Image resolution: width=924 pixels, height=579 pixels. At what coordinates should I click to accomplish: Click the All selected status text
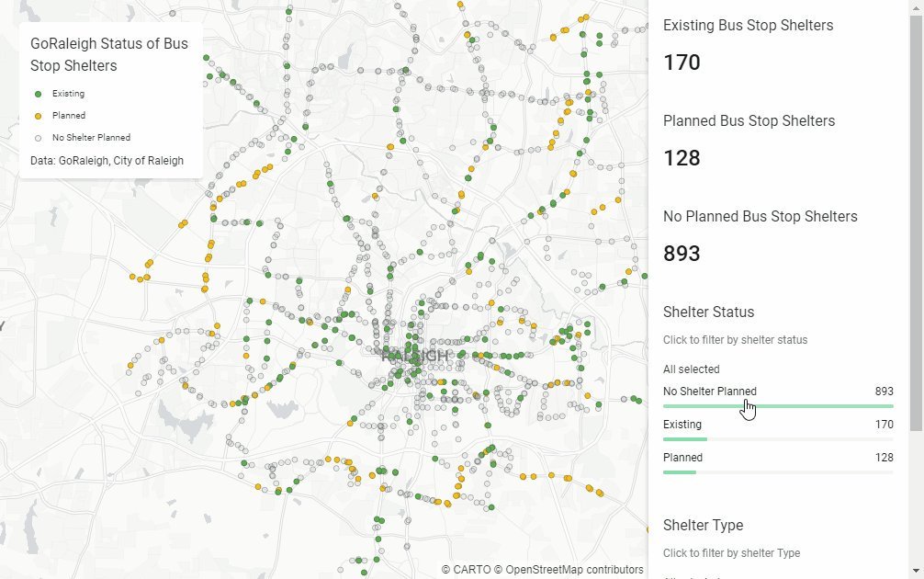click(x=691, y=369)
